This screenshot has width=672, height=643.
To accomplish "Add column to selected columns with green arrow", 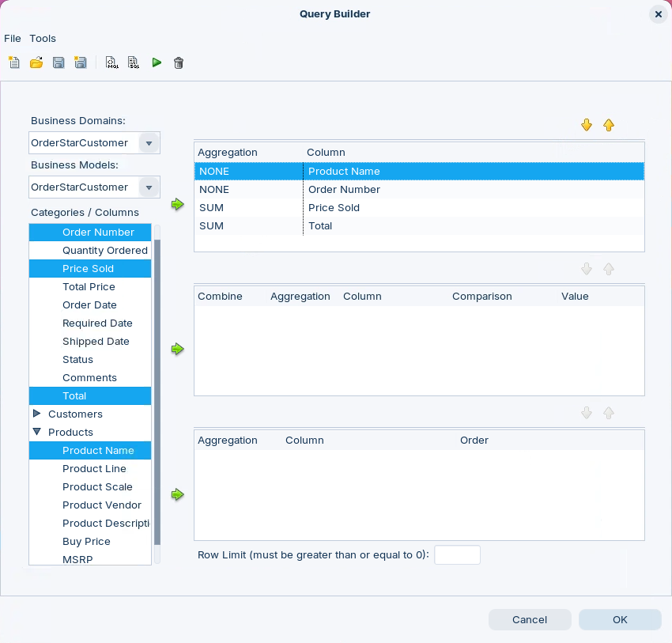I will (178, 205).
